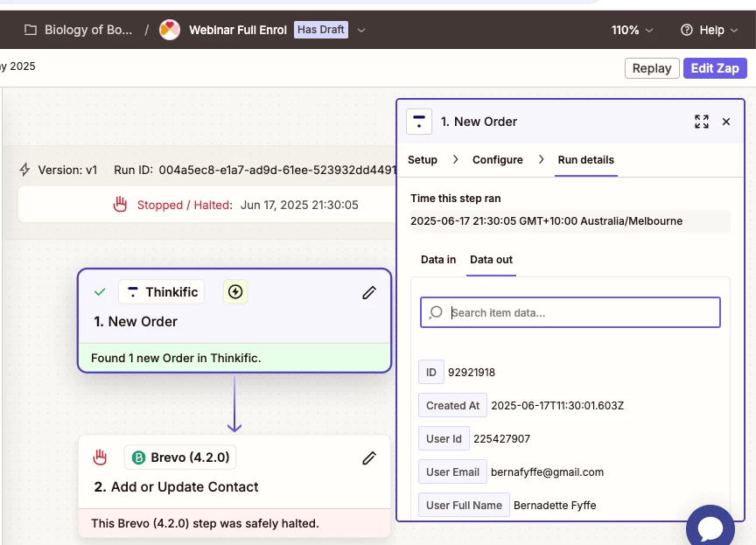Click the Replay button
Viewport: 756px width, 545px height.
pyautogui.click(x=652, y=68)
